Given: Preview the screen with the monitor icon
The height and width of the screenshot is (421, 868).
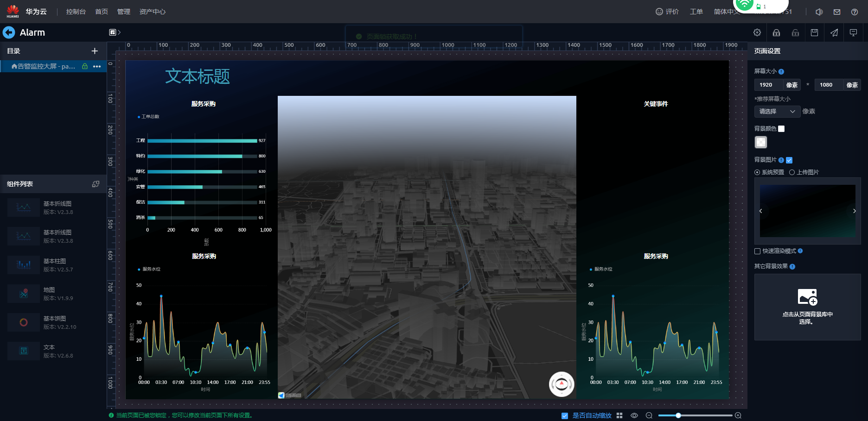Looking at the screenshot, I should point(853,32).
